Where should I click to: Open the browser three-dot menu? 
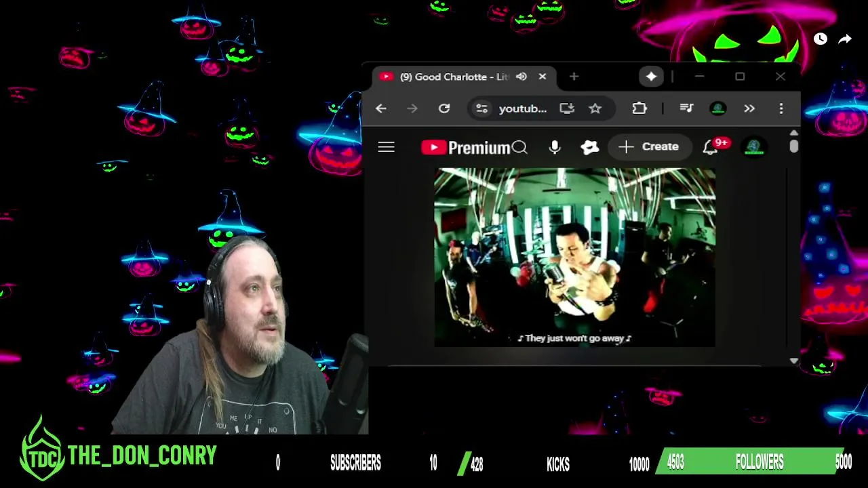(x=781, y=108)
